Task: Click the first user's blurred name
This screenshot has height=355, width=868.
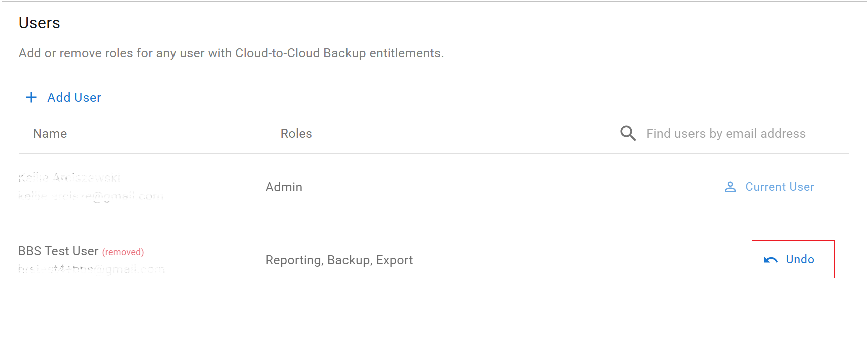Action: point(69,177)
